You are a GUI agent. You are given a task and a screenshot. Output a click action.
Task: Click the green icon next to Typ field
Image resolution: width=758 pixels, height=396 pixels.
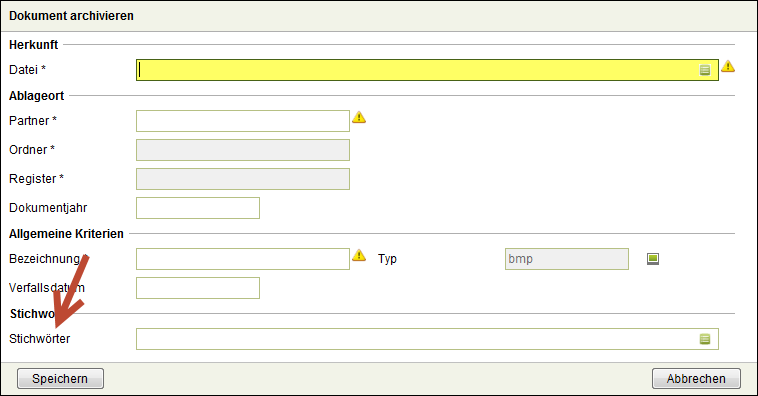click(x=653, y=259)
